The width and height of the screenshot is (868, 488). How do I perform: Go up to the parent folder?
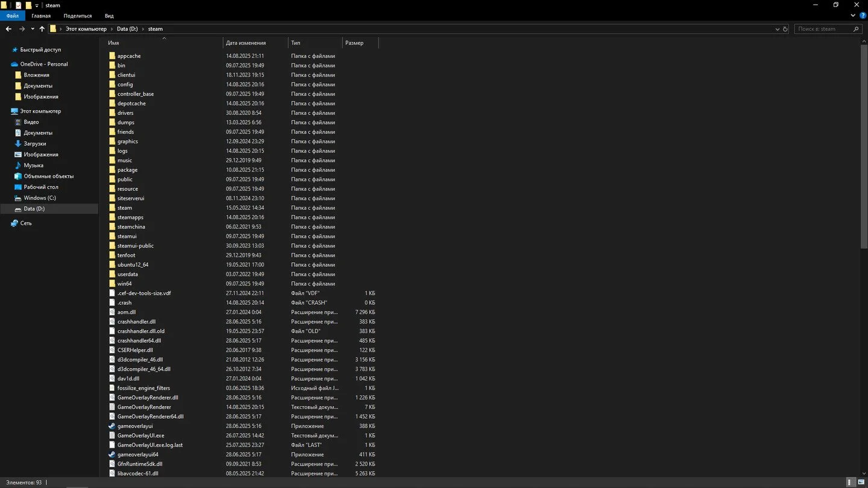coord(42,29)
